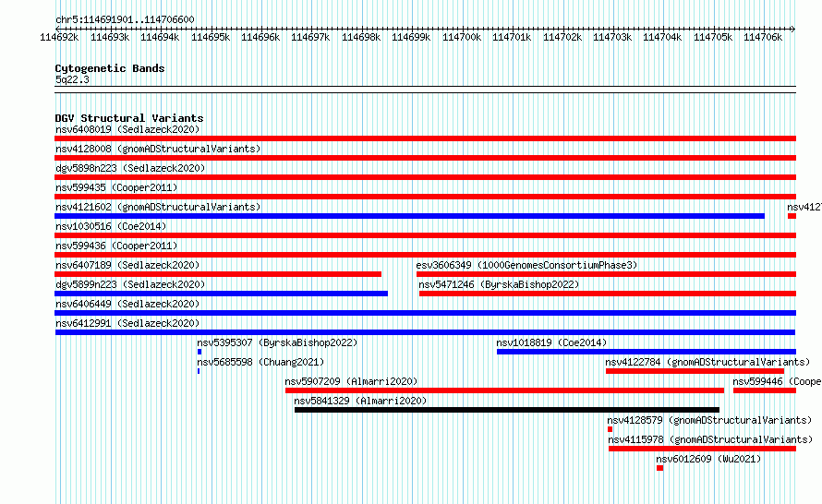Select the red bar of nsv5907209
This screenshot has width=822, height=504.
(505, 390)
